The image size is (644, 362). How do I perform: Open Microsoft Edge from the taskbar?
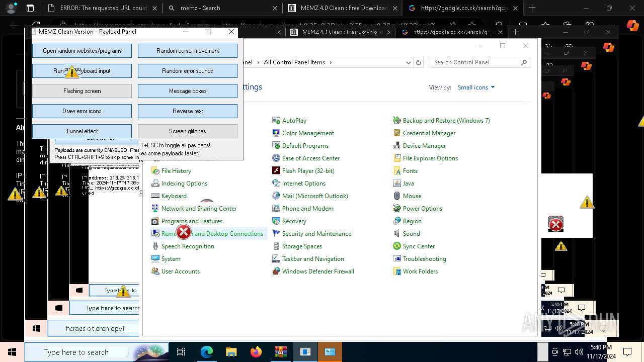(207, 352)
